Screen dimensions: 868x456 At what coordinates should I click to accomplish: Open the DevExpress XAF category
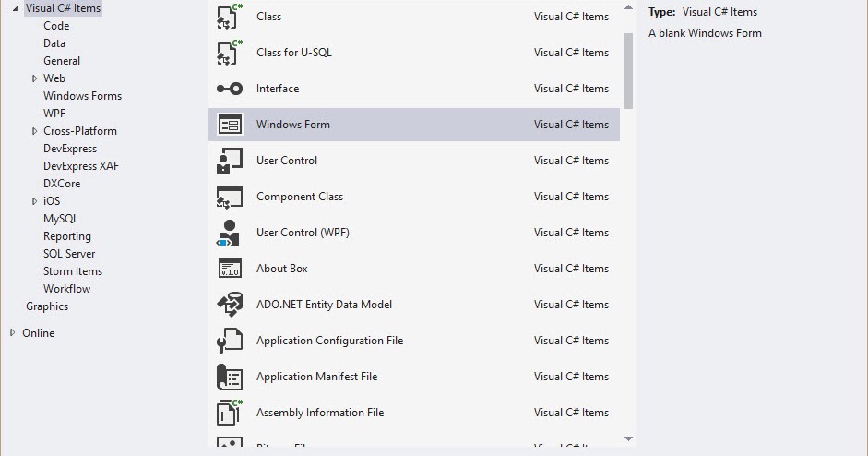click(81, 166)
